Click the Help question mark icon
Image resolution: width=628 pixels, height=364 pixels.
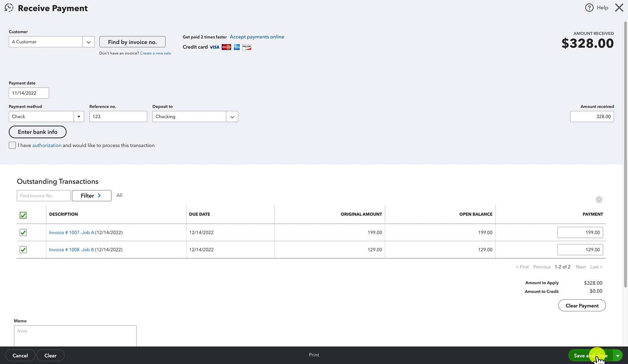pyautogui.click(x=589, y=8)
